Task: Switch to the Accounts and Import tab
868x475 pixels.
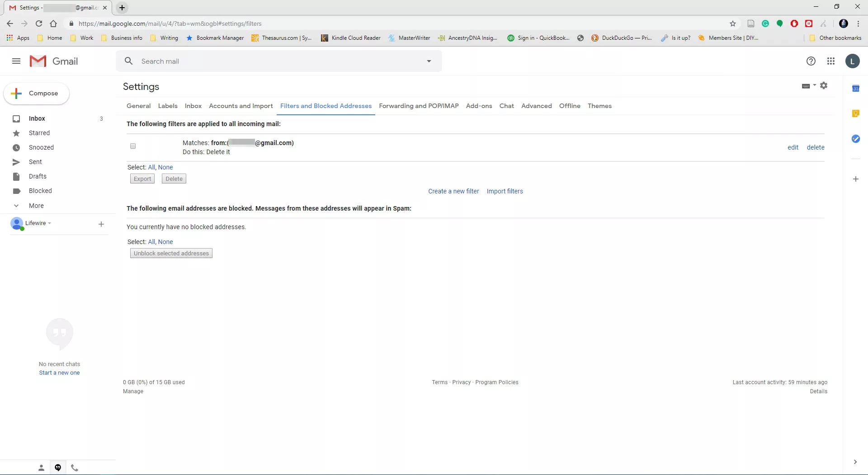Action: point(241,106)
